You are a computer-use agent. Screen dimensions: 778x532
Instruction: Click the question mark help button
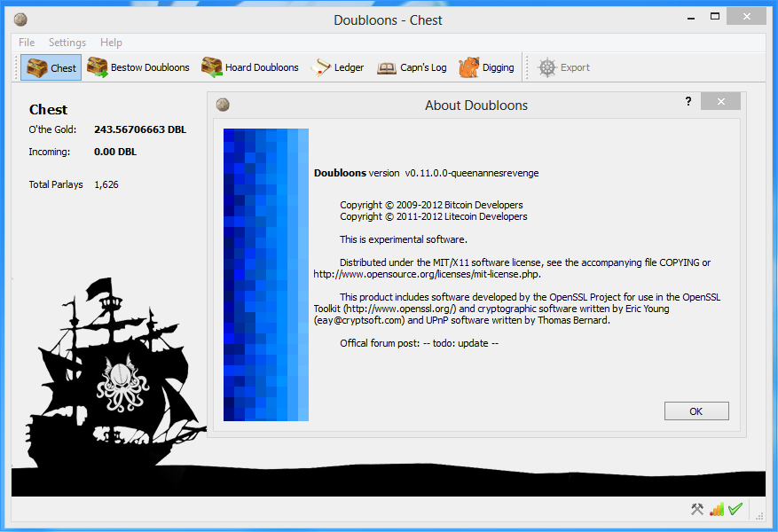[x=688, y=102]
